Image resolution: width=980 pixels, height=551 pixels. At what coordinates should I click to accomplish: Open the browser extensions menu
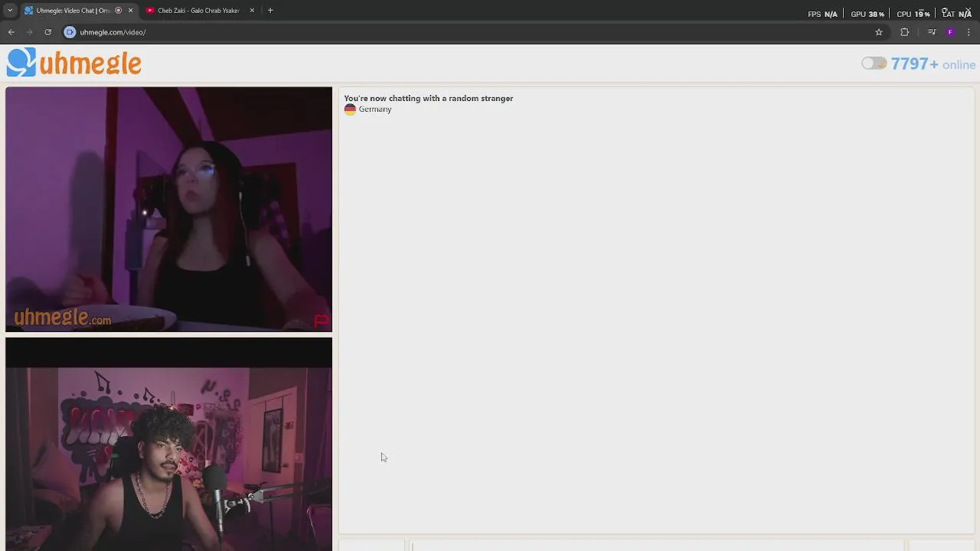point(905,32)
